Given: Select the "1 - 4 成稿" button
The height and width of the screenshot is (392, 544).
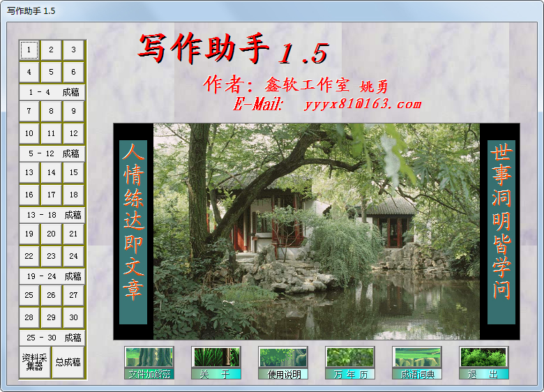Looking at the screenshot, I should pyautogui.click(x=52, y=92).
